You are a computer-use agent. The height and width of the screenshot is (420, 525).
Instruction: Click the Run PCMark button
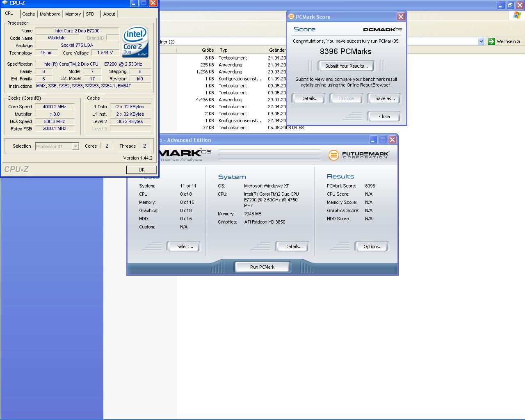point(262,267)
